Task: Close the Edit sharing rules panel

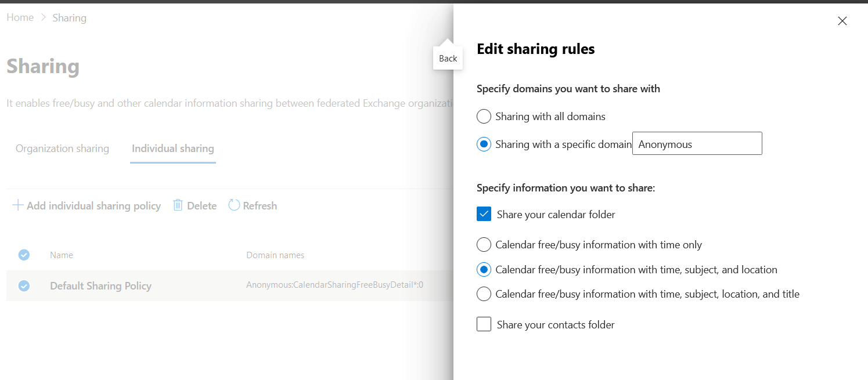Action: point(842,21)
